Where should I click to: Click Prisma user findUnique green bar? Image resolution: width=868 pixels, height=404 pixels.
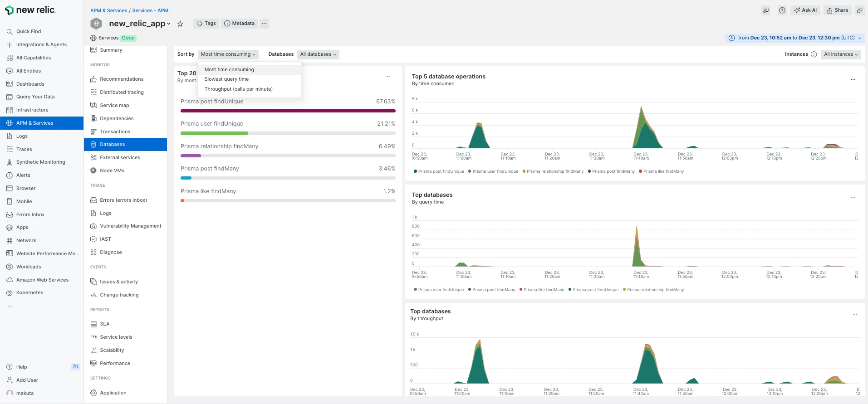(214, 133)
